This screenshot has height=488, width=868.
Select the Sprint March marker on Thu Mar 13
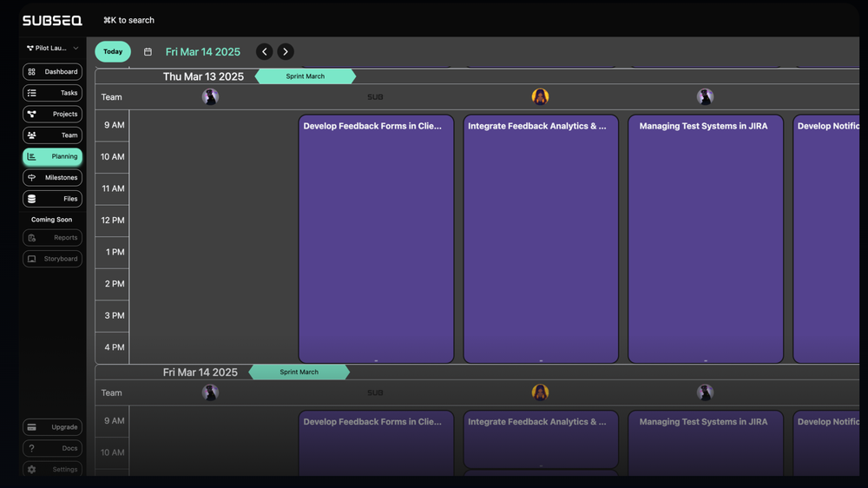point(305,76)
